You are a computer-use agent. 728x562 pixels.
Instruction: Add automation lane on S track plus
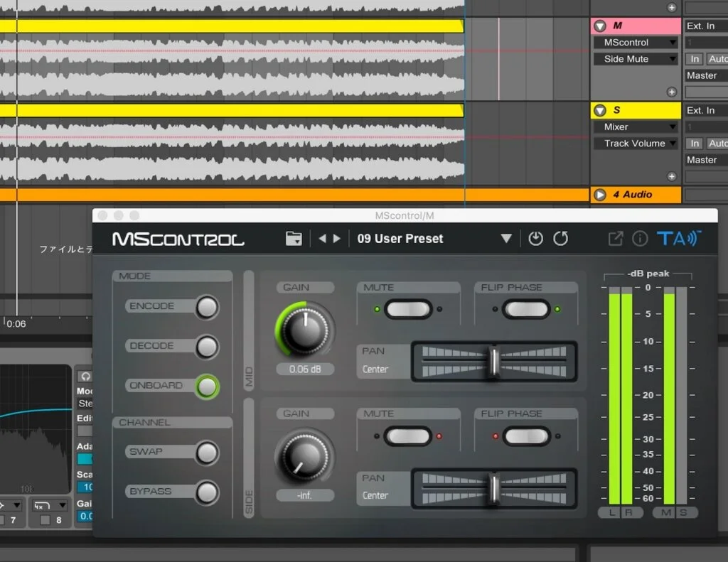[672, 176]
